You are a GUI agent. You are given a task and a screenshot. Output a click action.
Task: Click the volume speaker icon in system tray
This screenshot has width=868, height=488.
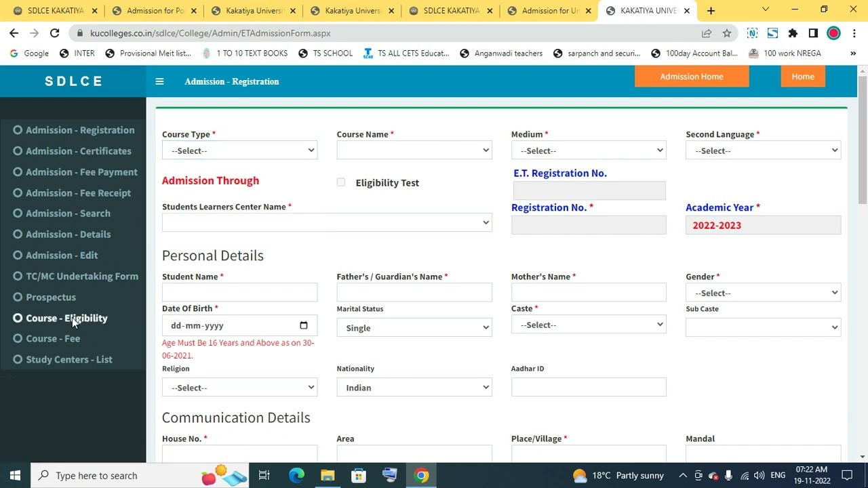pyautogui.click(x=759, y=476)
